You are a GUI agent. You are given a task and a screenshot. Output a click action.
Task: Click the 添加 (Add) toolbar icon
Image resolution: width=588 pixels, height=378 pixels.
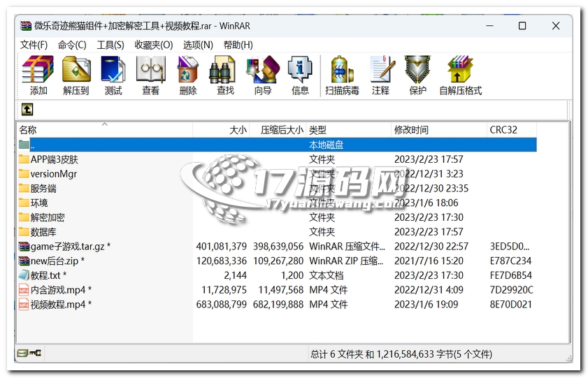click(x=38, y=75)
